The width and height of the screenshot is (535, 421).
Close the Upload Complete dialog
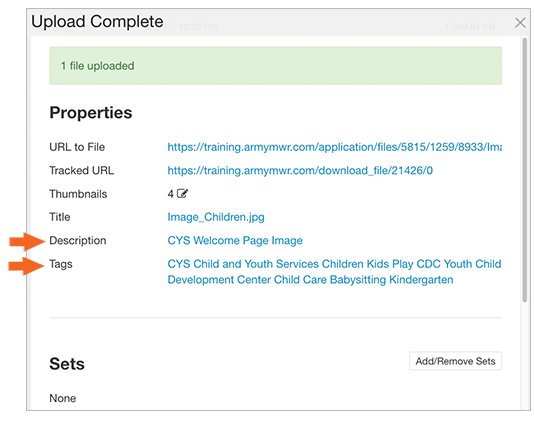pyautogui.click(x=520, y=23)
